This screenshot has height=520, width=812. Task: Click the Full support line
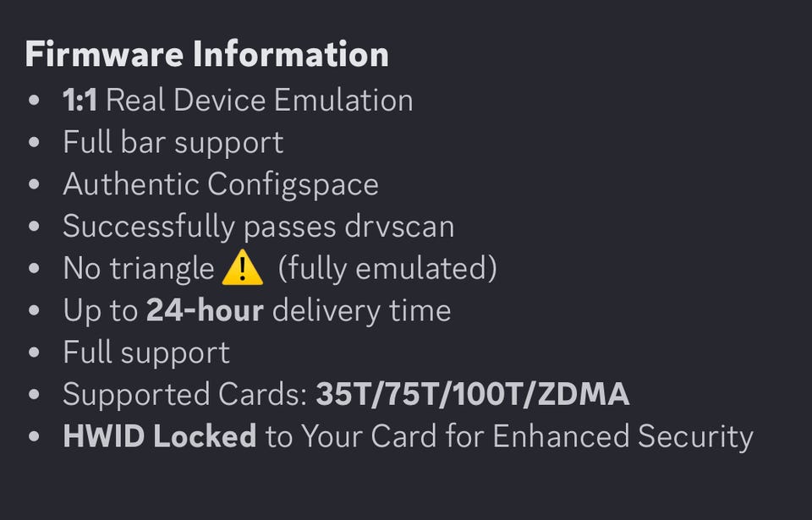click(x=146, y=353)
